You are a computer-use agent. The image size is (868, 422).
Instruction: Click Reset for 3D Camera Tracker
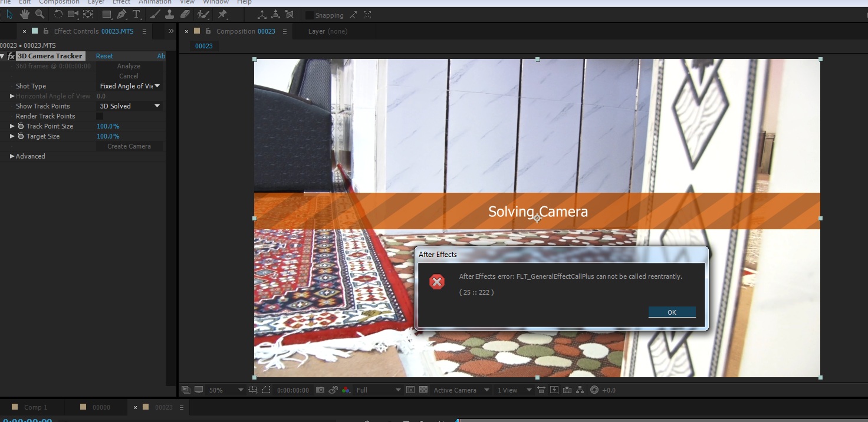(x=104, y=56)
